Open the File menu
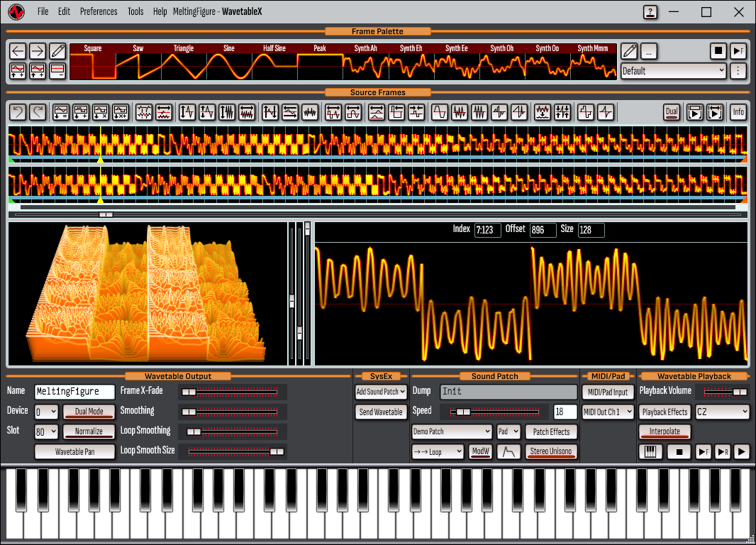Viewport: 756px width, 545px height. [43, 11]
